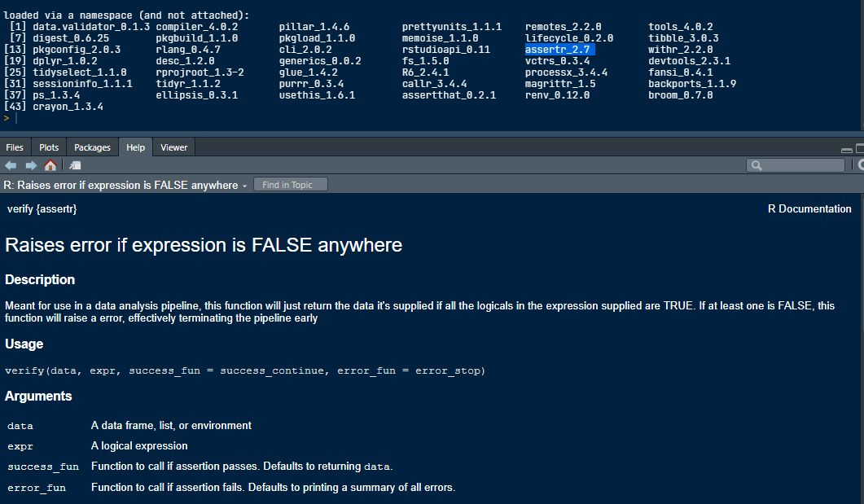
Task: Open the Help home page icon
Action: (x=50, y=164)
